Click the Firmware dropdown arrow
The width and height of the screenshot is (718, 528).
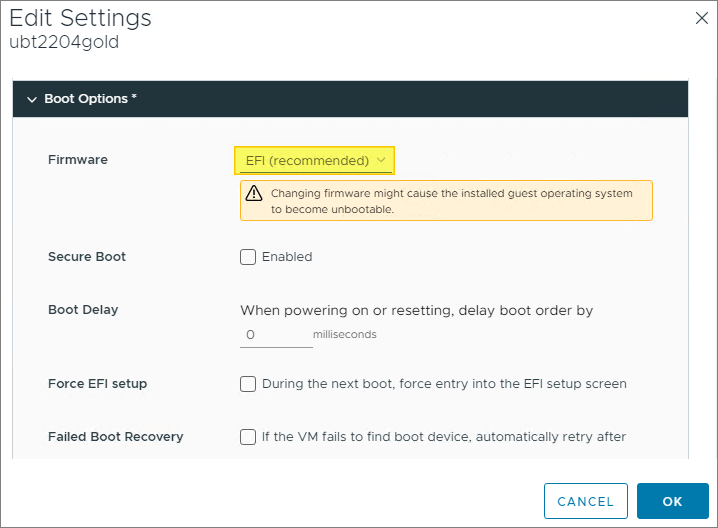pyautogui.click(x=381, y=160)
